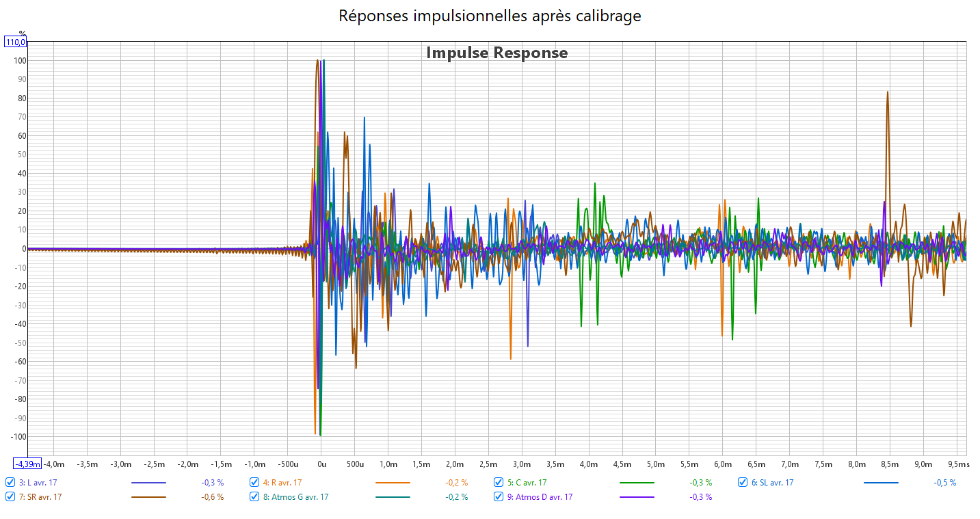Click the '9: Atmos D avr. 17' legend label
This screenshot has width=980, height=519.
click(544, 497)
